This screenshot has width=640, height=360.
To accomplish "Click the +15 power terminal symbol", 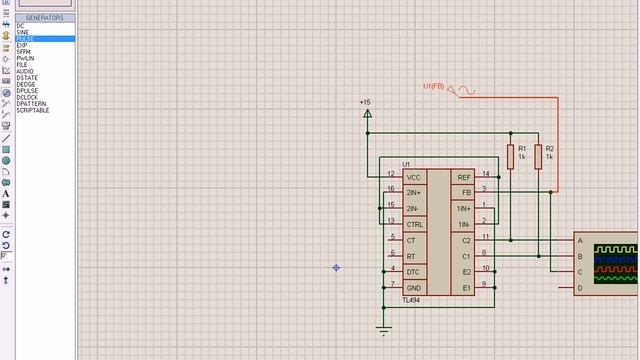I will 367,114.
